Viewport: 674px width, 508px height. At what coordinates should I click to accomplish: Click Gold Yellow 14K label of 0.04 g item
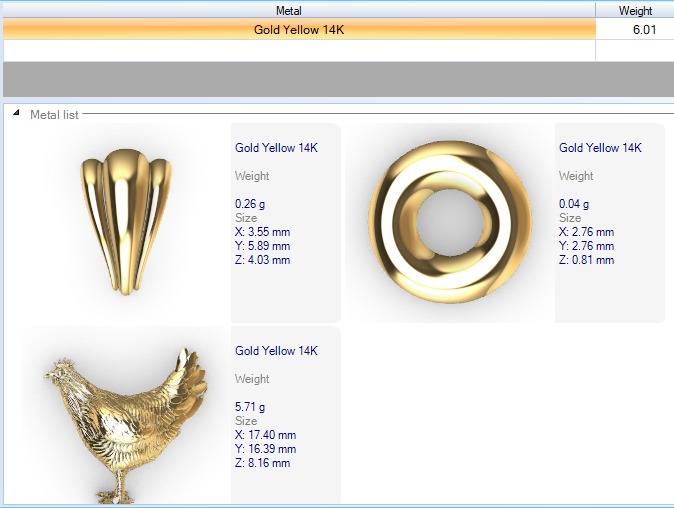pyautogui.click(x=600, y=148)
